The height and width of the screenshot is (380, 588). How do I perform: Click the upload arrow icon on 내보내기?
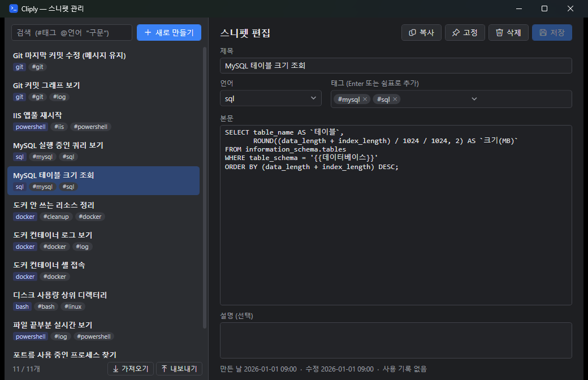165,369
